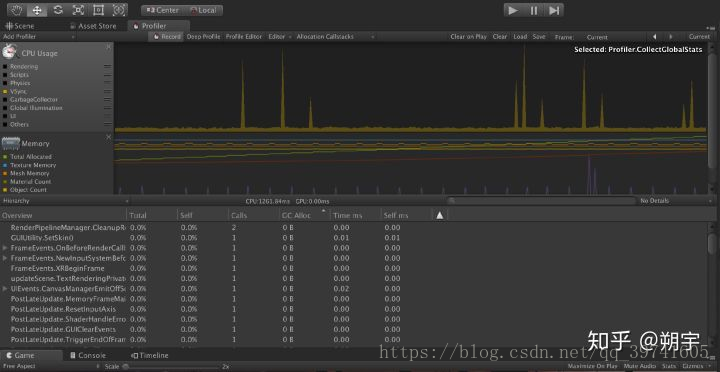Click the Clear button
The image size is (720, 372).
pos(500,37)
